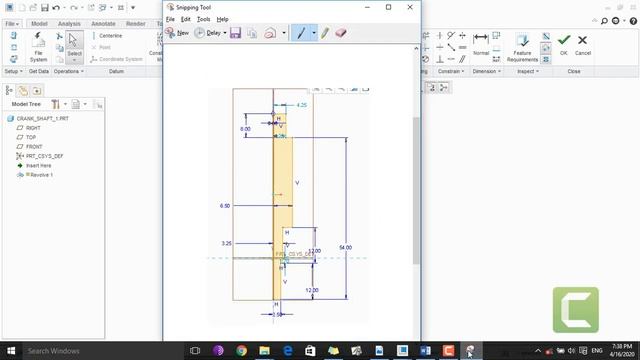Click the File System button
This screenshot has width=640, height=360.
point(38,47)
